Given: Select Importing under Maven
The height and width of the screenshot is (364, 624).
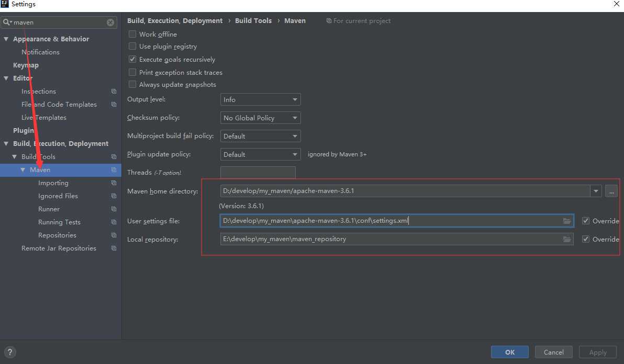Looking at the screenshot, I should [x=53, y=183].
